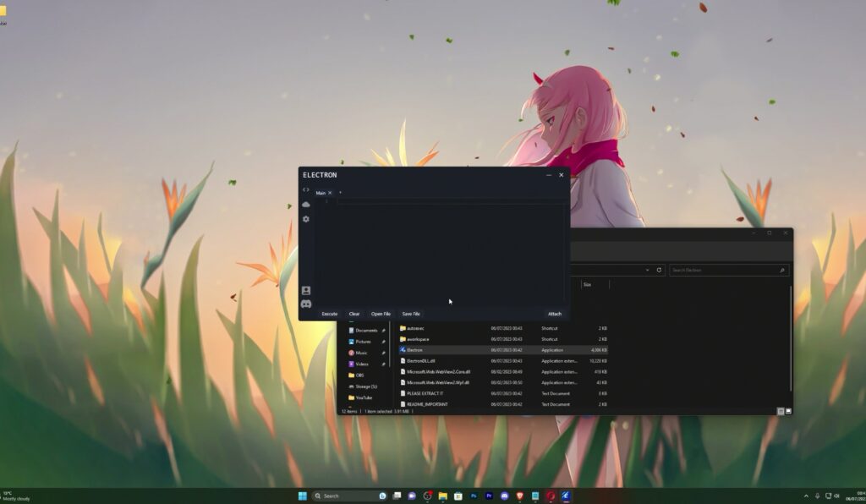This screenshot has width=866, height=504.
Task: Click the taskbar Search box
Action: click(349, 496)
